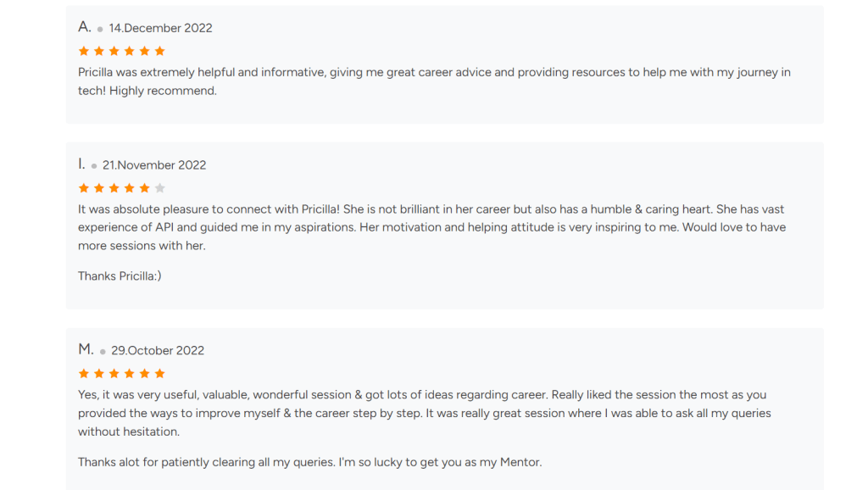Click the "Thanks Pricilla:)" line
Viewport: 868px width, 490px height.
click(x=120, y=276)
